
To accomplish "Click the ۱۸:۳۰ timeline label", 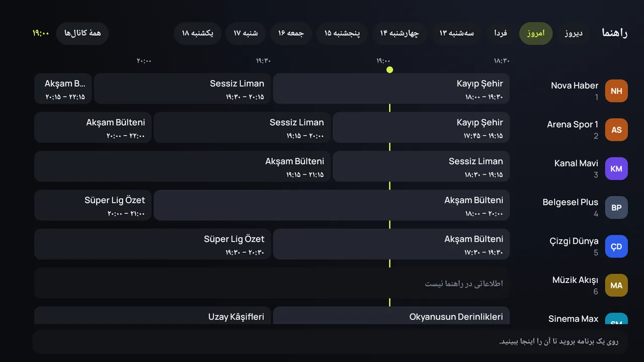I will pos(502,61).
